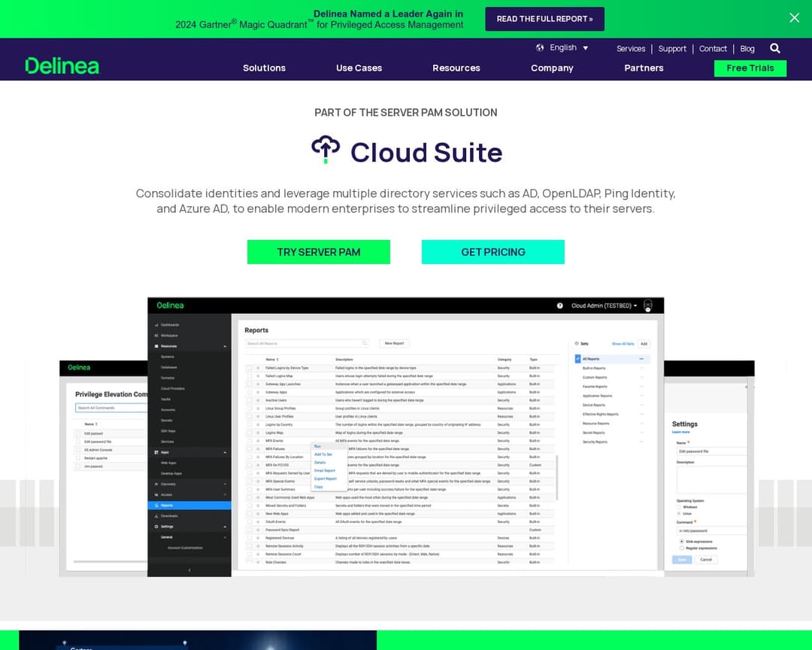812x650 pixels.
Task: Click the Show All Sets link
Action: tap(623, 344)
